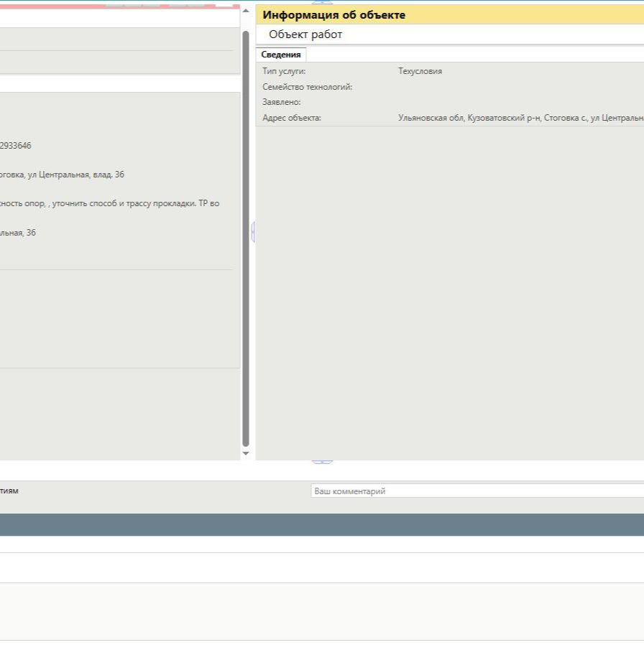This screenshot has width=644, height=645.
Task: Click the left panel vertical scrollbar thumb
Action: point(246,238)
